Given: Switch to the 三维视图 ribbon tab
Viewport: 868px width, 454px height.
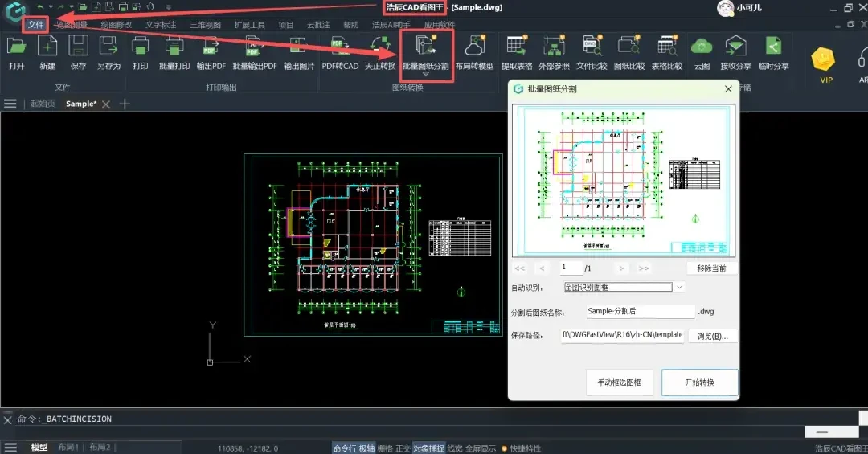Looking at the screenshot, I should point(206,25).
